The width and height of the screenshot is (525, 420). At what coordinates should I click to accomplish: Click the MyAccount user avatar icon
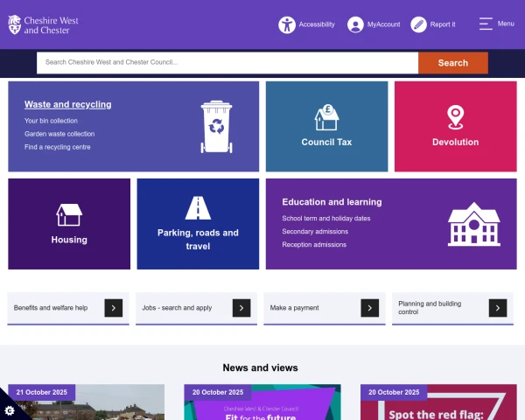pyautogui.click(x=355, y=24)
